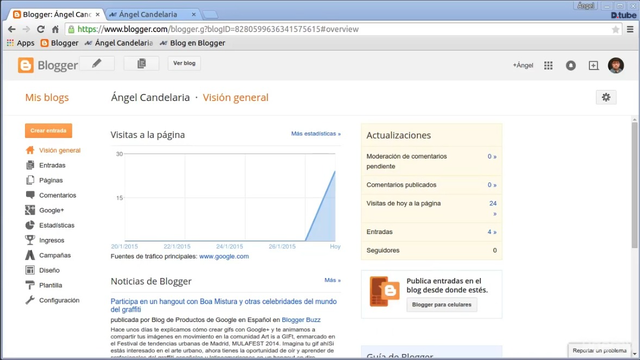Click the Google+ share box icon
This screenshot has height=360, width=640.
(x=593, y=65)
